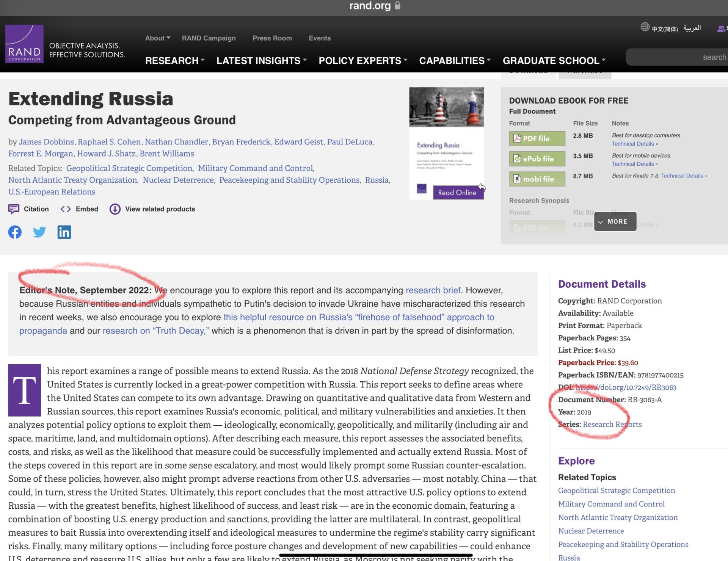Viewport: 728px width, 561px height.
Task: Click the Embed code brackets icon
Action: 66,209
